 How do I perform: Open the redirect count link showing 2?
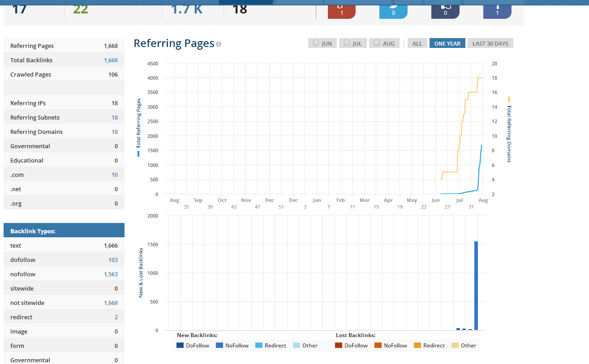click(x=116, y=317)
